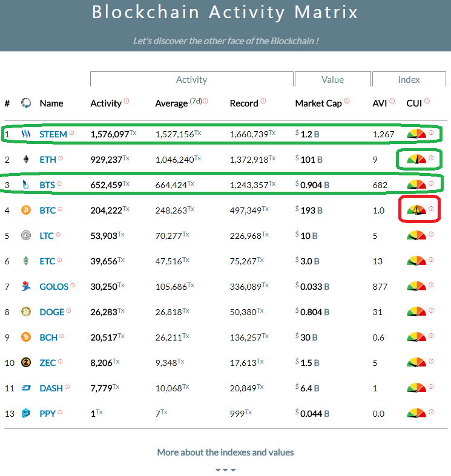451x476 pixels.
Task: Click the circular logo column header icon
Action: pos(26,103)
